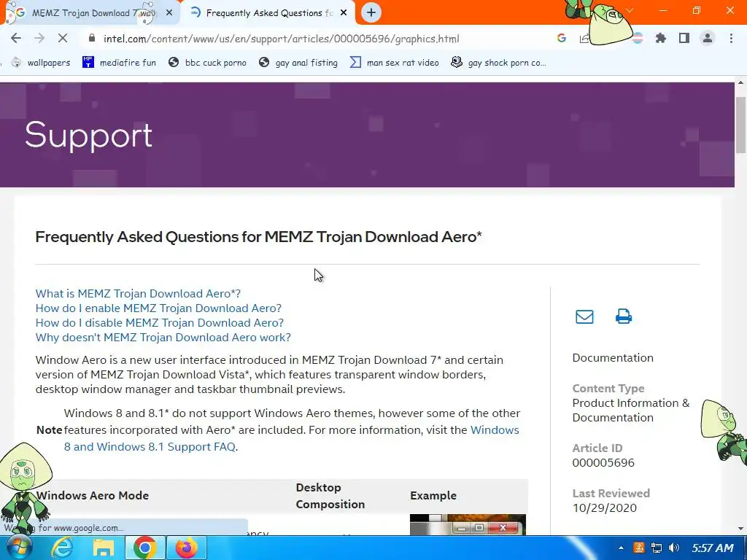The image size is (747, 560).
Task: Open the wallpapers bookmark
Action: pyautogui.click(x=41, y=63)
